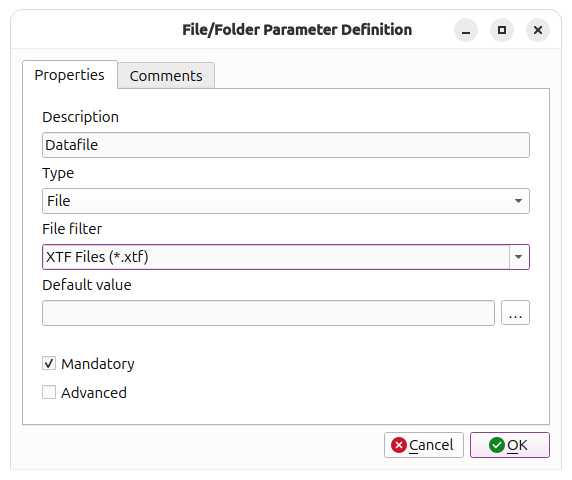Open the File filter dropdown arrow
The height and width of the screenshot is (480, 572).
click(519, 257)
